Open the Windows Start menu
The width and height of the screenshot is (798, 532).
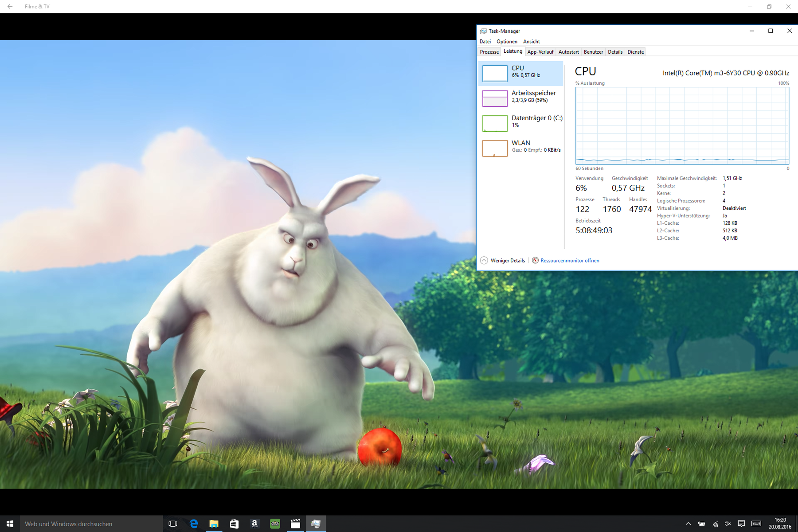coord(10,524)
